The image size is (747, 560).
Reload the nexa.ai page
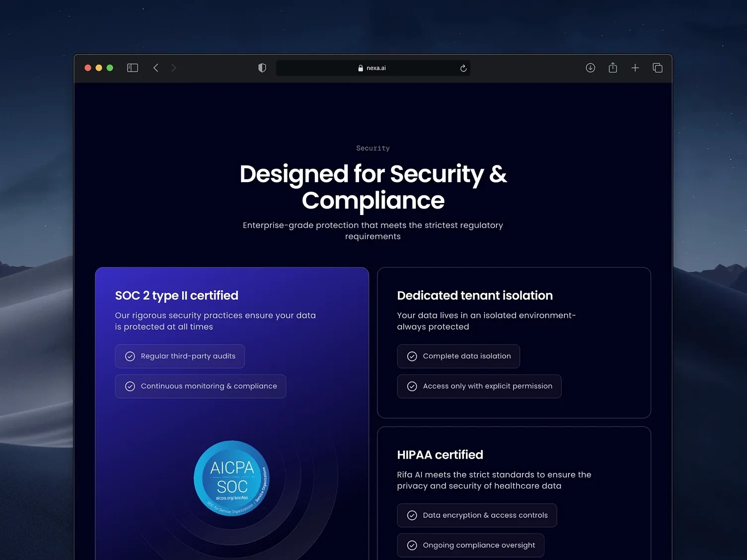coord(463,68)
